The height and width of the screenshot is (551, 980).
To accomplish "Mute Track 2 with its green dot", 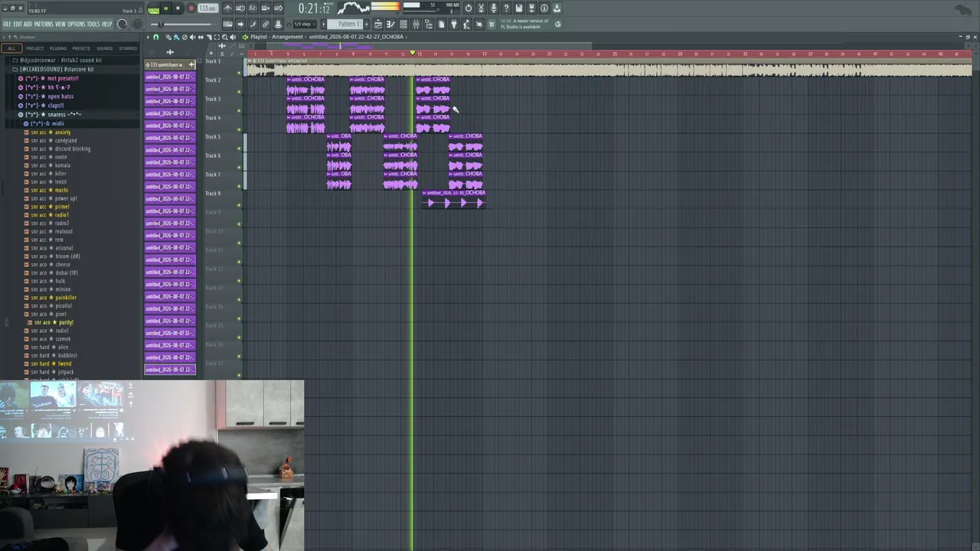I will [239, 92].
